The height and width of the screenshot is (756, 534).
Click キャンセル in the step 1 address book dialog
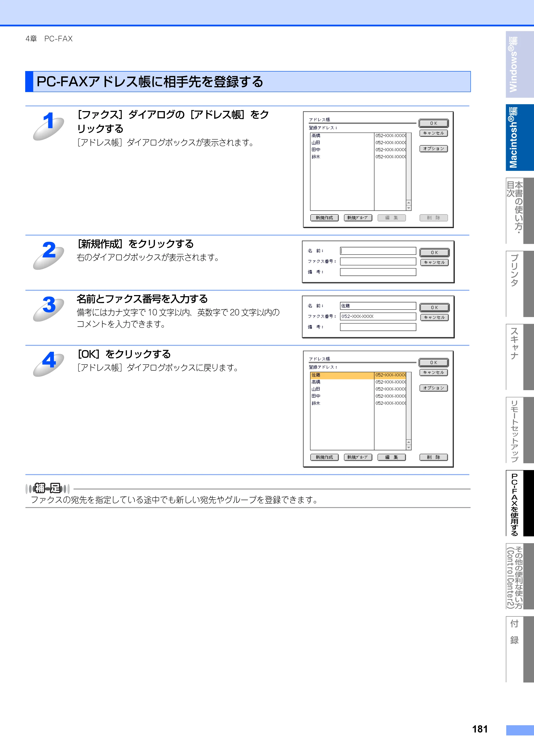point(434,133)
